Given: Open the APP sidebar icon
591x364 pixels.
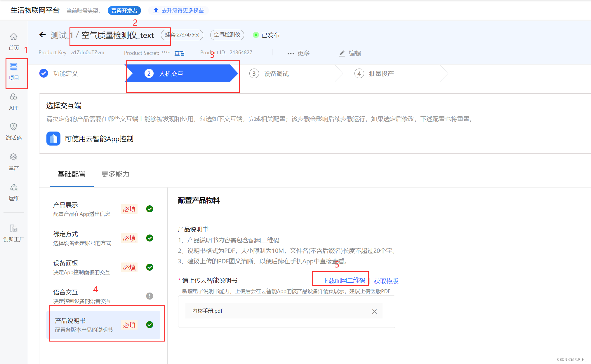Looking at the screenshot, I should 13,97.
